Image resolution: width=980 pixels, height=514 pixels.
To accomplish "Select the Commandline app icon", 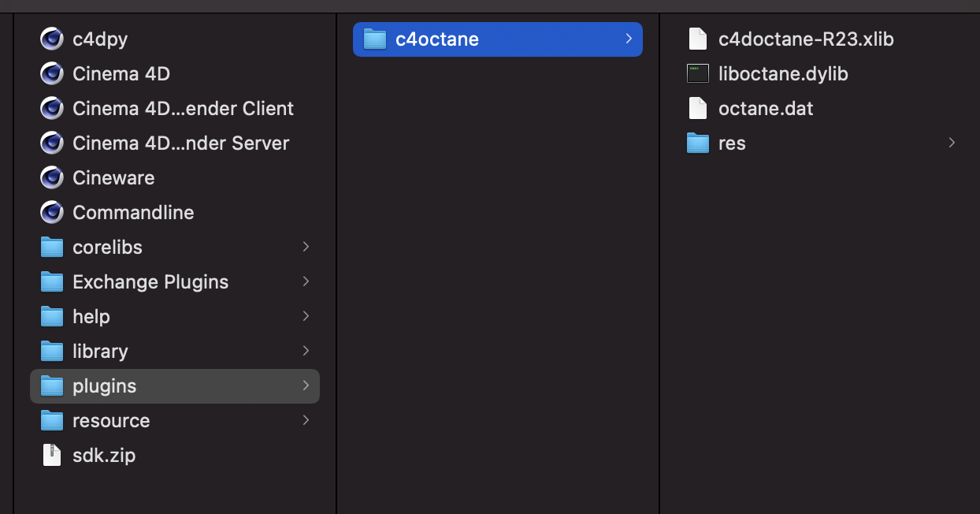I will [52, 212].
